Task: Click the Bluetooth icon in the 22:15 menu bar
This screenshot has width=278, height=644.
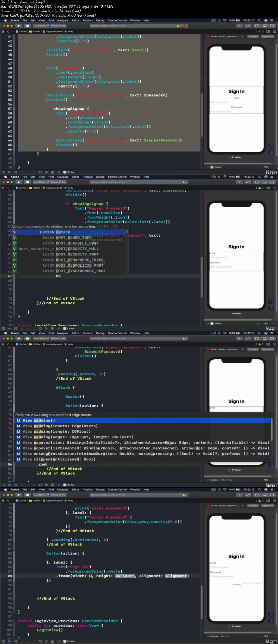Action: tap(219, 333)
